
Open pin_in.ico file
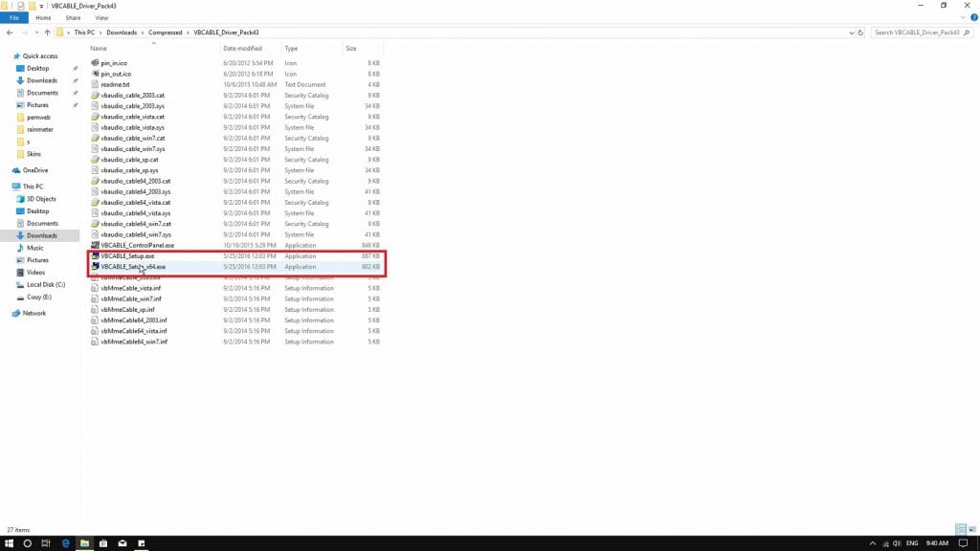[x=113, y=63]
